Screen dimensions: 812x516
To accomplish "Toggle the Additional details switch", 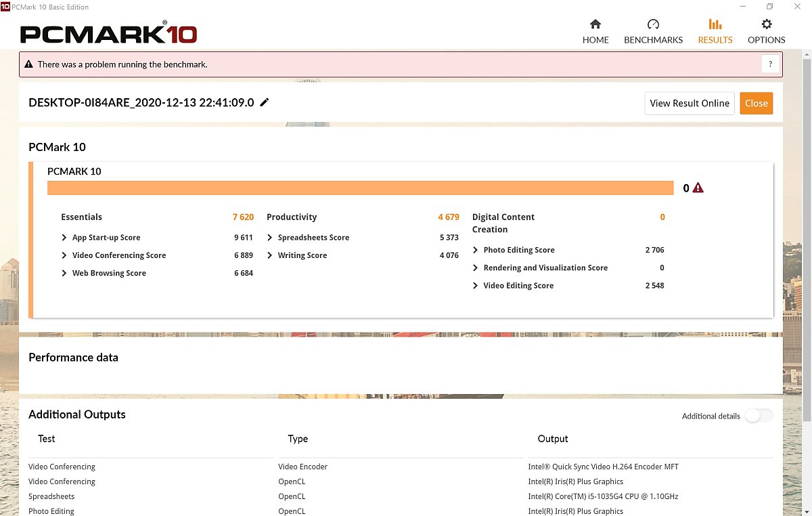I will [759, 416].
